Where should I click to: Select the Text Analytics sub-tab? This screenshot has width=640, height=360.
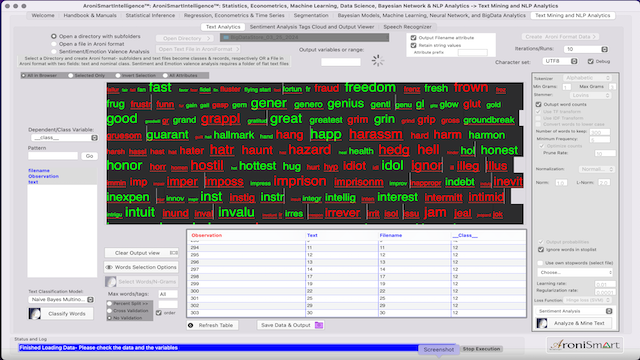223,27
